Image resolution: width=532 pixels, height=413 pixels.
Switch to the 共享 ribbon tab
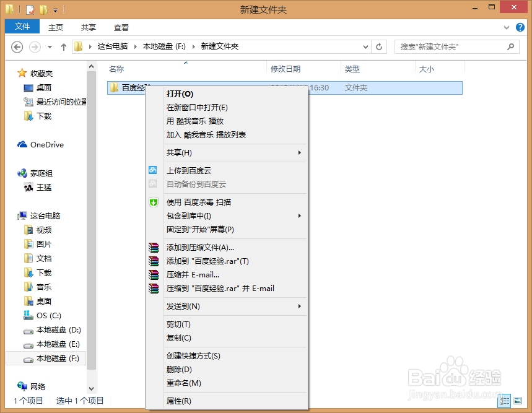89,27
